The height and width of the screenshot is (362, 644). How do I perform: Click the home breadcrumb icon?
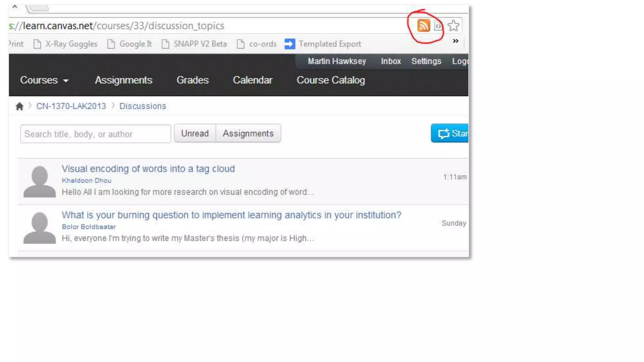[19, 106]
